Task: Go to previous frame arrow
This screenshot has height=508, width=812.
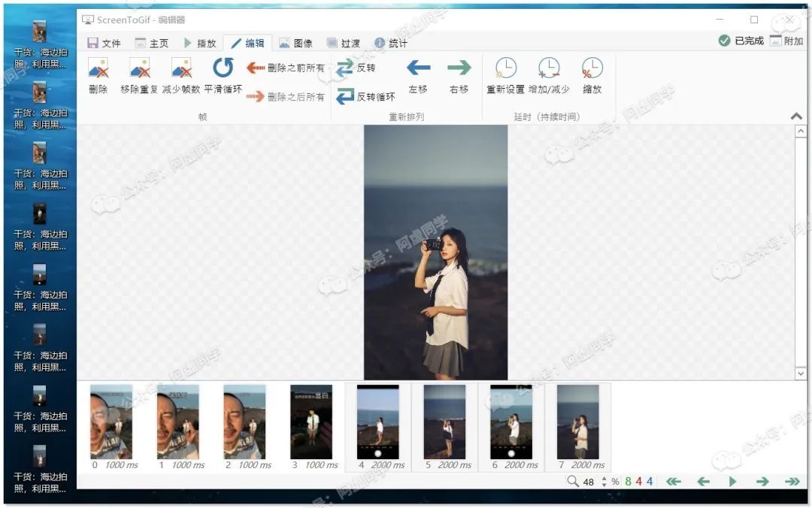Action: [x=703, y=482]
